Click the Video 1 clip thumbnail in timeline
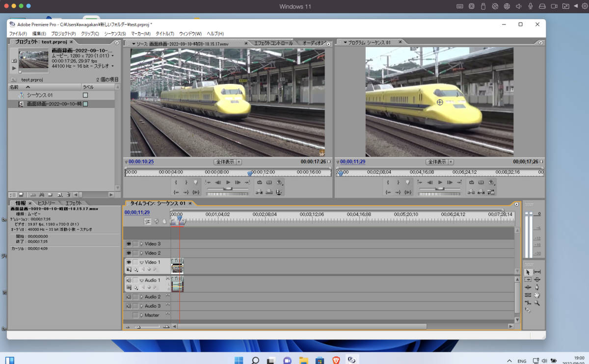Image resolution: width=589 pixels, height=364 pixels. tap(177, 267)
